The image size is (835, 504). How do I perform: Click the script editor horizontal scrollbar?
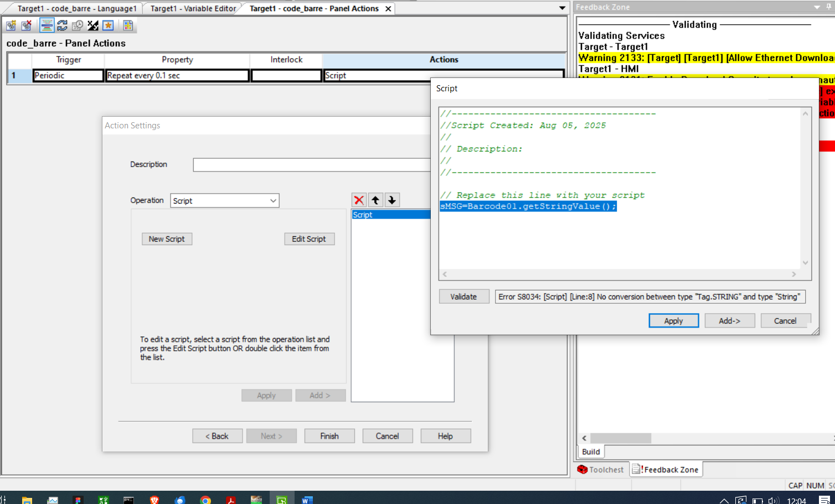point(619,274)
